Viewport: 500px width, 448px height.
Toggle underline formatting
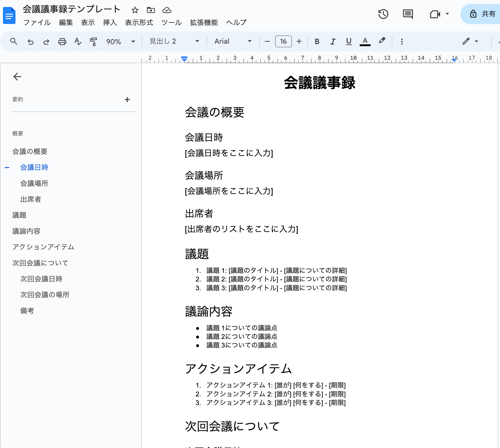click(349, 41)
